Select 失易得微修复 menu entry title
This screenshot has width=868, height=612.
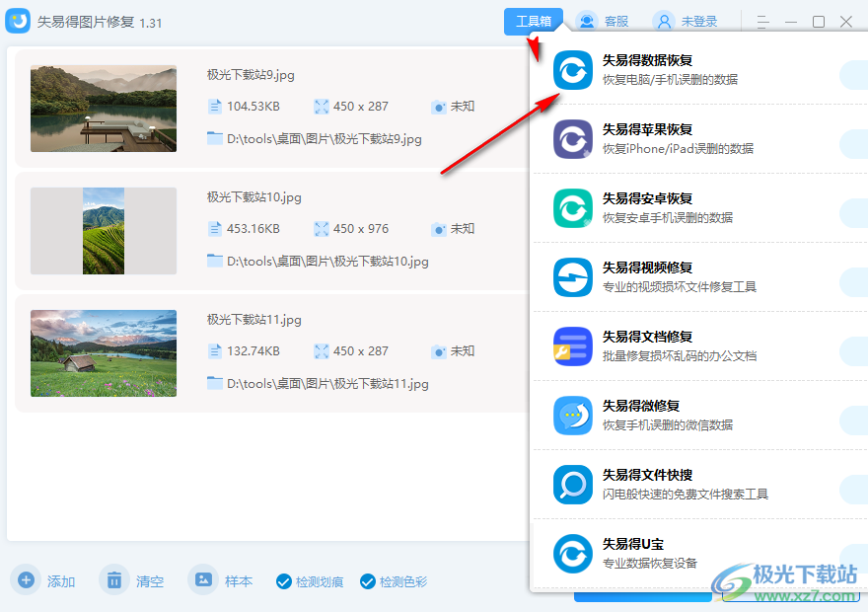[x=641, y=406]
